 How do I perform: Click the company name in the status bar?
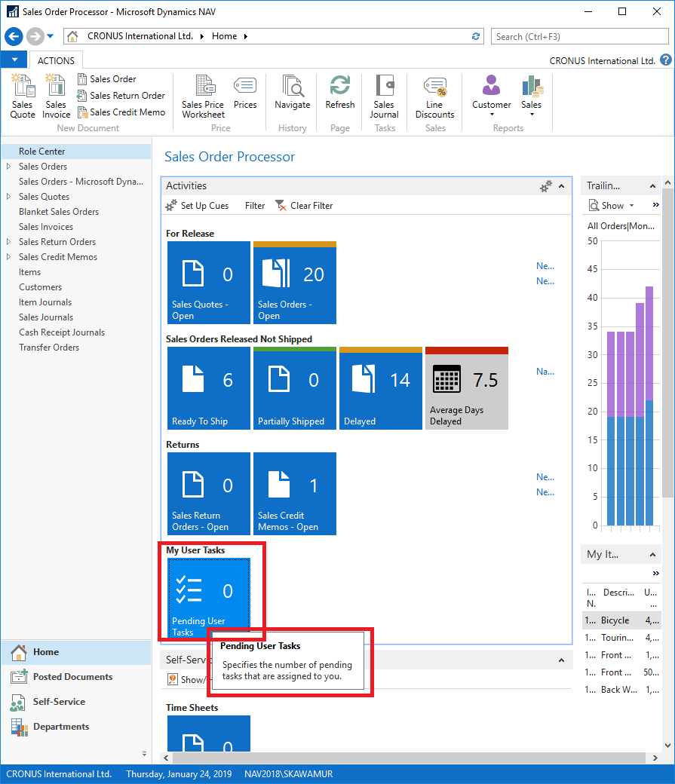59,774
